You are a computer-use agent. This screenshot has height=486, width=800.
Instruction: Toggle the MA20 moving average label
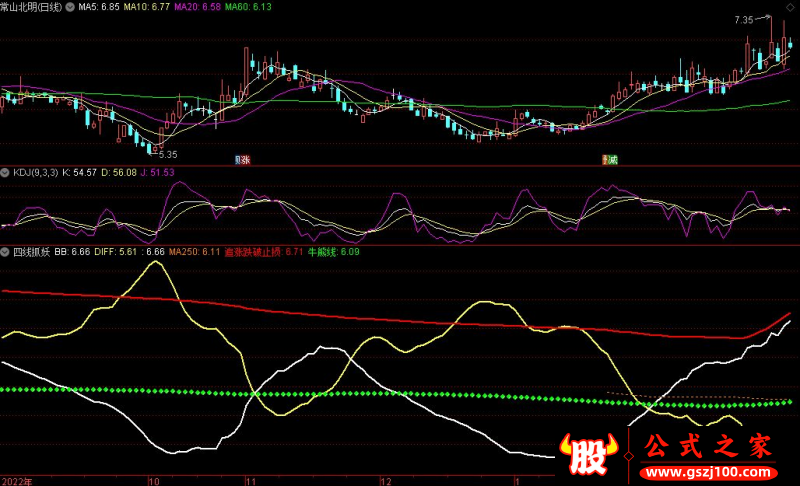(x=196, y=7)
